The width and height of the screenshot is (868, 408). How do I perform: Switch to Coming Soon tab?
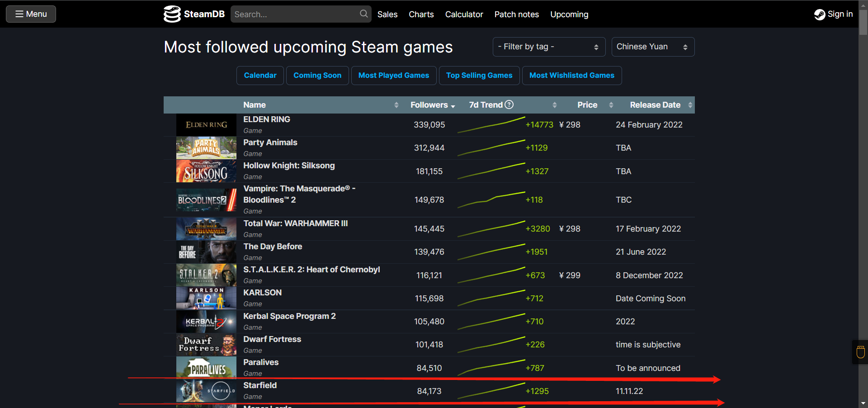coord(317,76)
